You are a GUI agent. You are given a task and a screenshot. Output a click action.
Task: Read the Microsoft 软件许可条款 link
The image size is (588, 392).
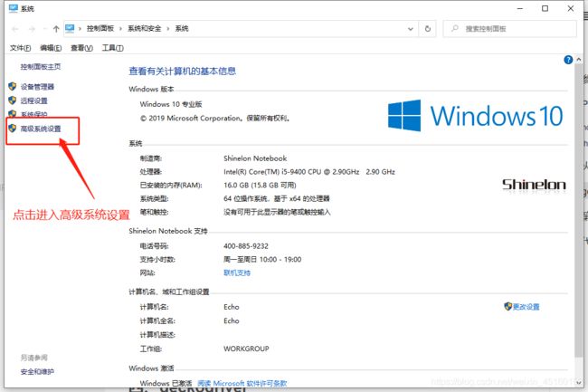pyautogui.click(x=242, y=383)
